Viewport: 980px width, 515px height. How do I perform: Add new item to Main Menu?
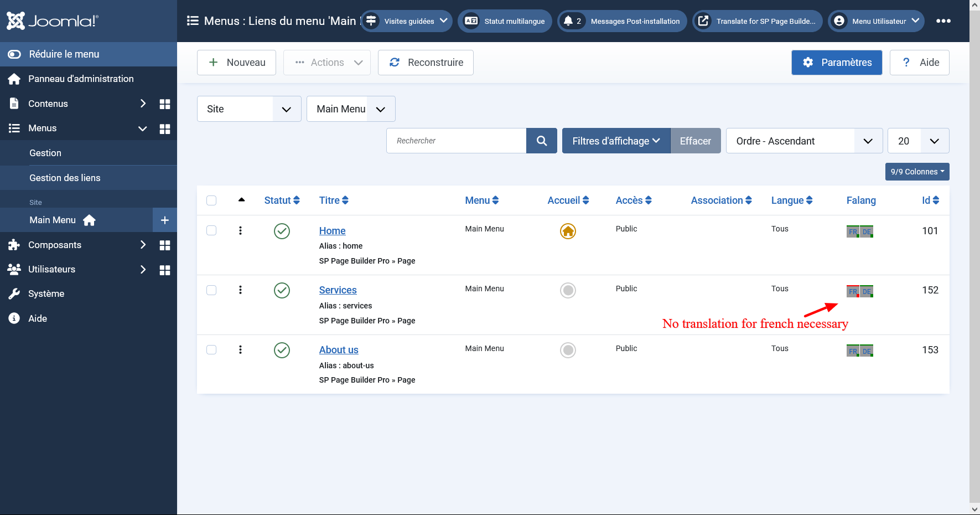165,220
